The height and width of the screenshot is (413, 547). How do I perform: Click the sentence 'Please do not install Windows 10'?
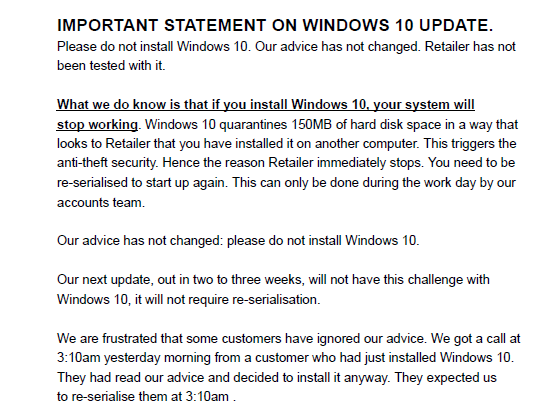(154, 46)
